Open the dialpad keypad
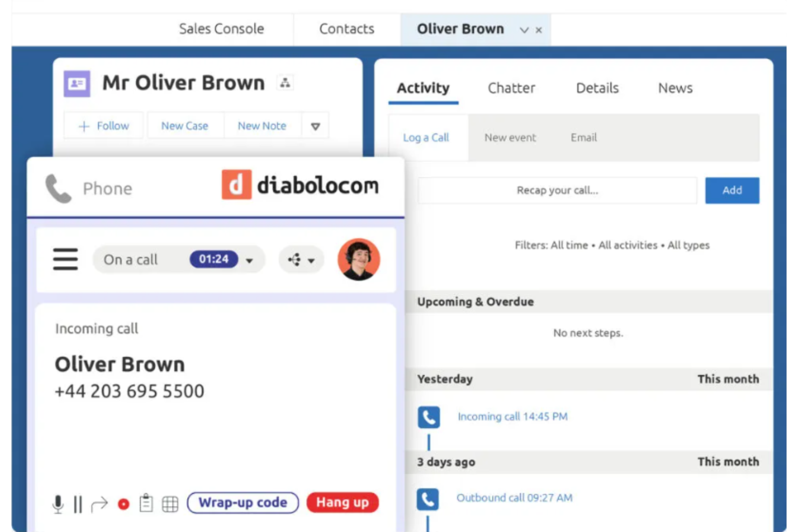 click(x=170, y=502)
